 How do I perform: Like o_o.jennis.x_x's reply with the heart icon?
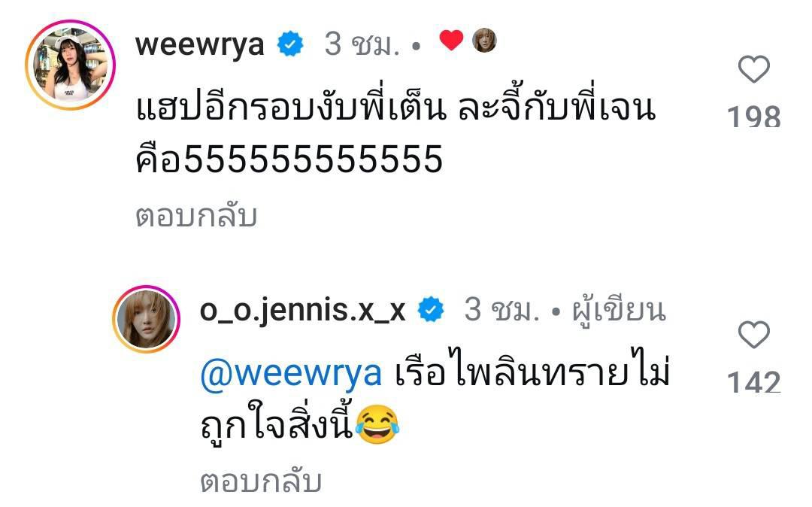tap(753, 335)
